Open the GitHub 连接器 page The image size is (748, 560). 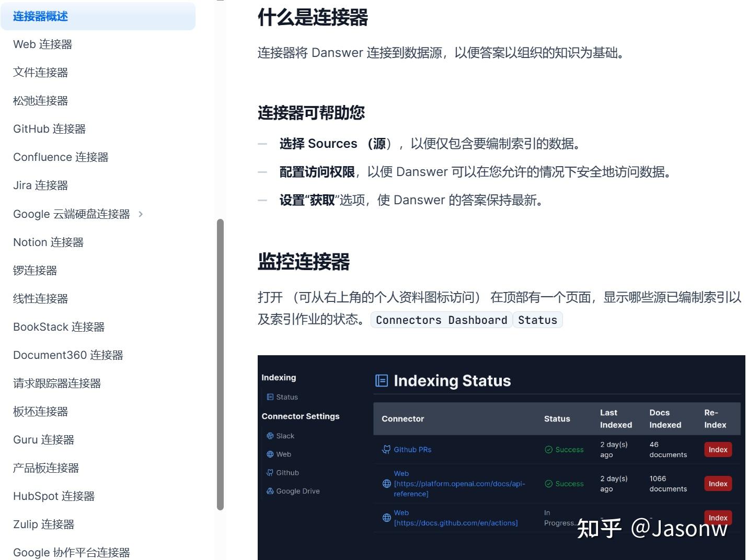[49, 129]
